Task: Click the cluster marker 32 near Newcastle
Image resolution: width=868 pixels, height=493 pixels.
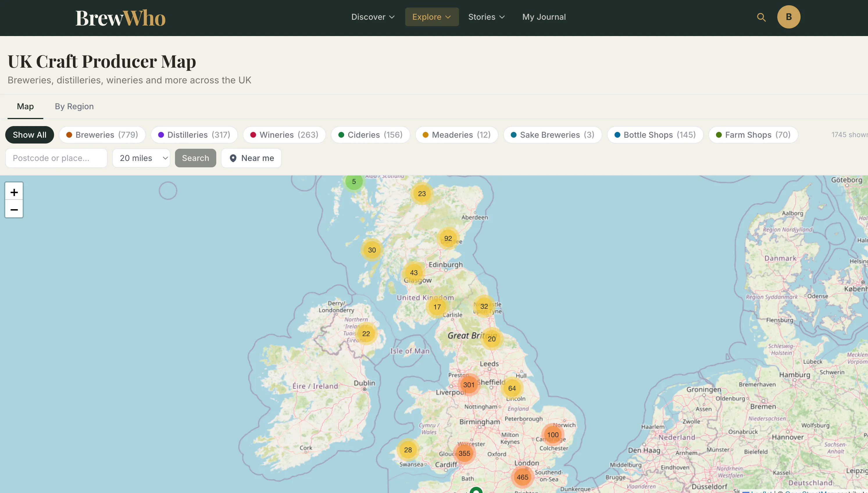Action: tap(484, 306)
